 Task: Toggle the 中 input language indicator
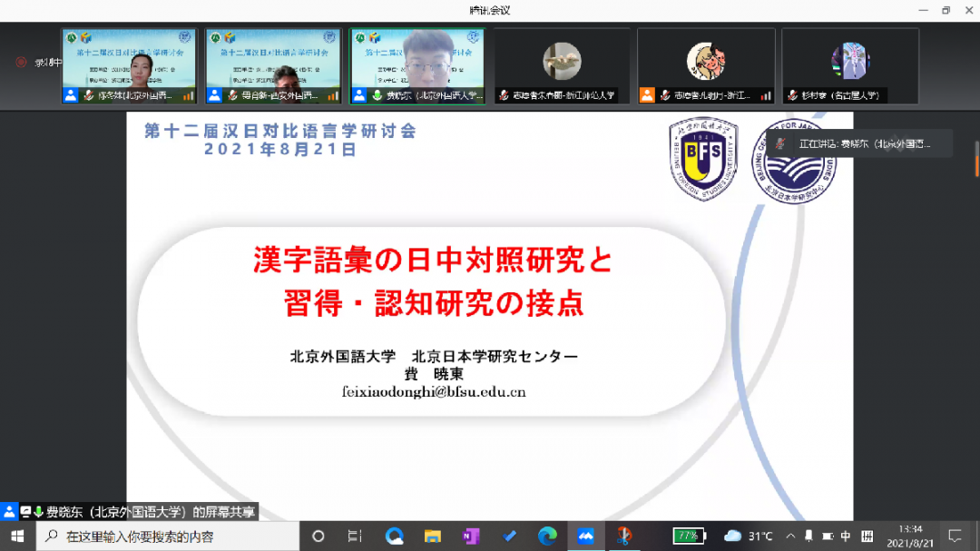[x=846, y=536]
